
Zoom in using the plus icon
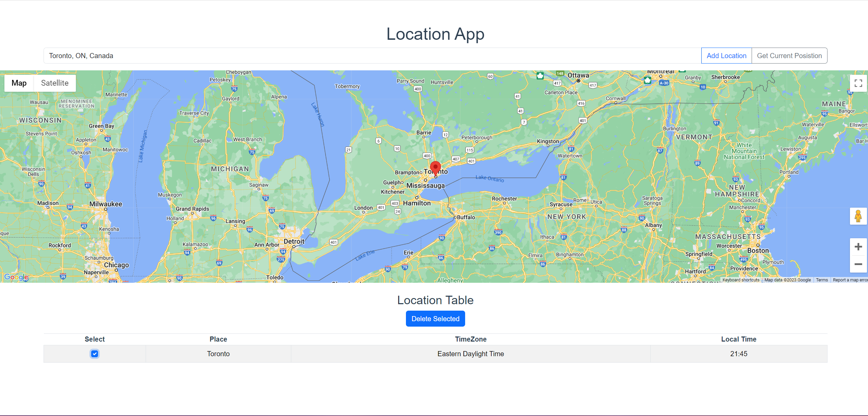point(858,246)
